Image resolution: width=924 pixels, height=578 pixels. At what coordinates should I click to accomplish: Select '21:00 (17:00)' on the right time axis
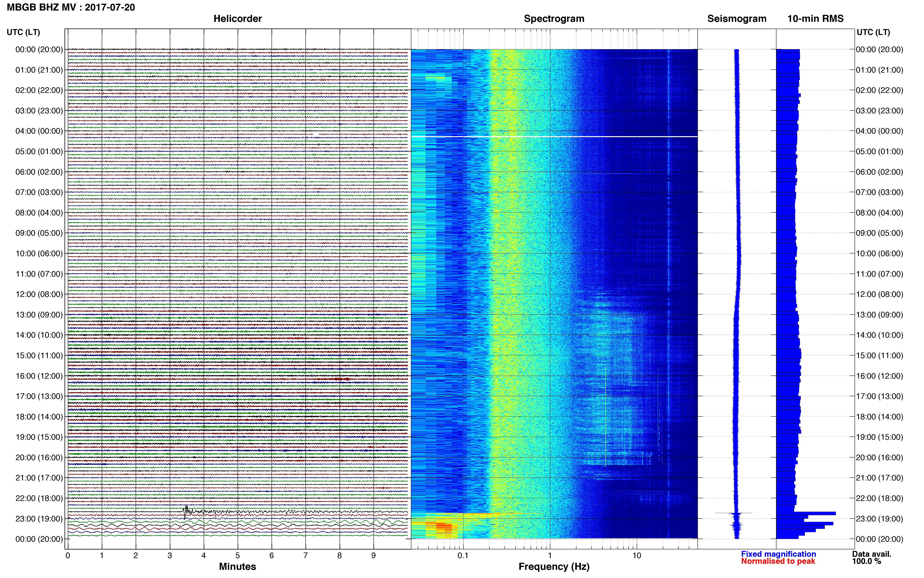879,478
